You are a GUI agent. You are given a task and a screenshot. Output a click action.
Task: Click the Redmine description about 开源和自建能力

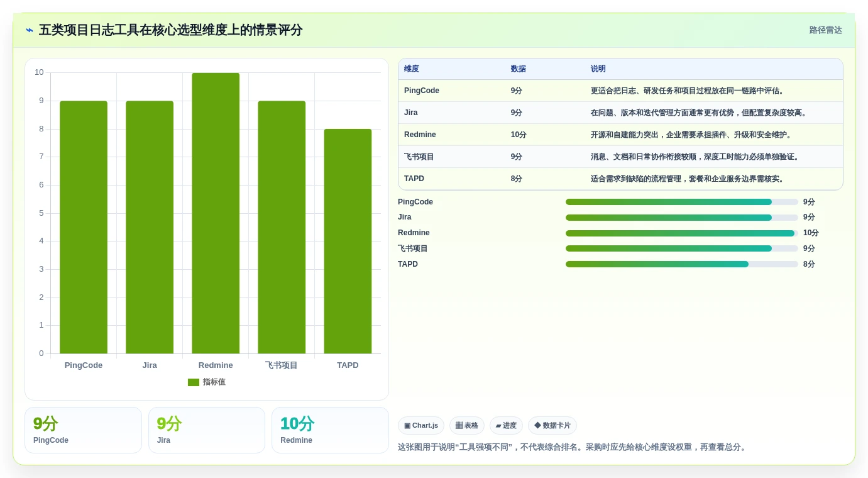coord(693,135)
